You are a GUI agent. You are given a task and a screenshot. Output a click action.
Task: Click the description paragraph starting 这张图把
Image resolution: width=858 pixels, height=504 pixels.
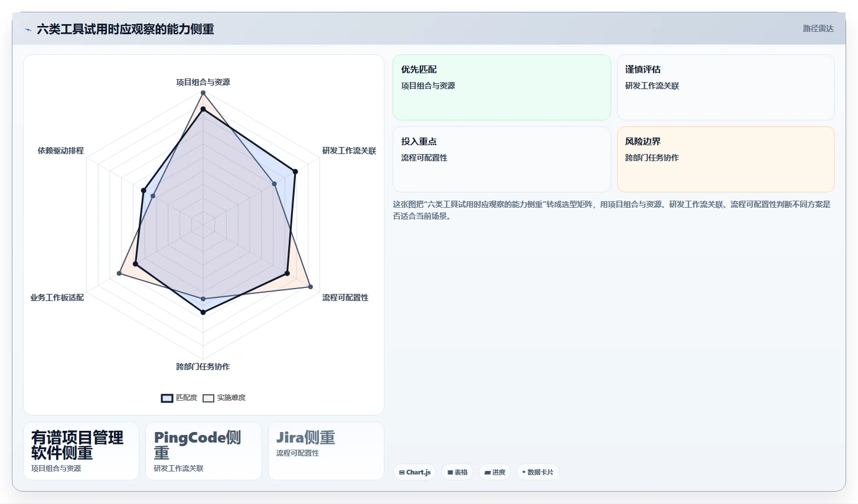[x=612, y=210]
